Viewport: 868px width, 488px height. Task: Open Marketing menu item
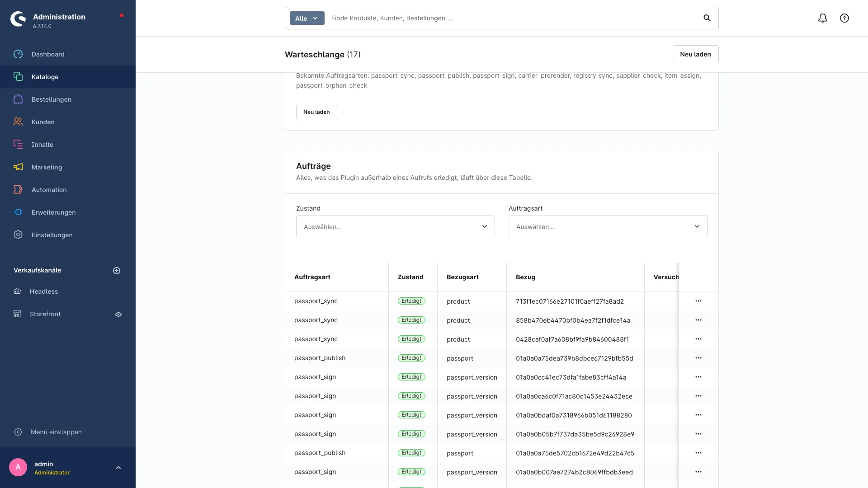[68, 167]
